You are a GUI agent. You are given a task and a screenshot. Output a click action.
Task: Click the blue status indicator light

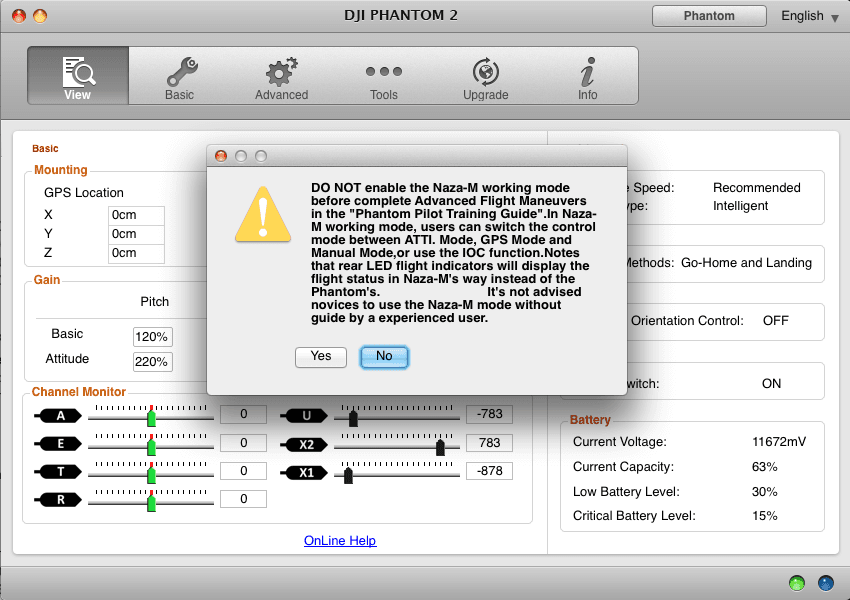[x=826, y=583]
